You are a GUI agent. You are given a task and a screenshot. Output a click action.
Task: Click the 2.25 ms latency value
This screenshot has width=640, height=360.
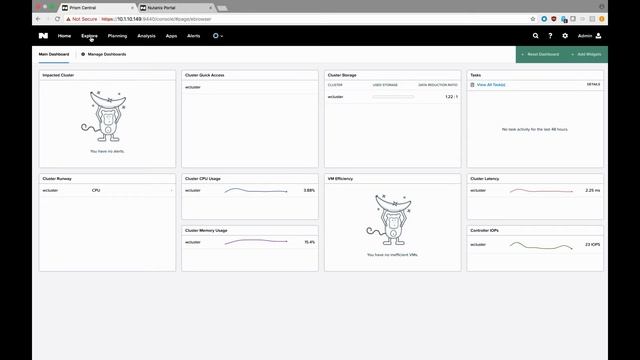pos(593,191)
